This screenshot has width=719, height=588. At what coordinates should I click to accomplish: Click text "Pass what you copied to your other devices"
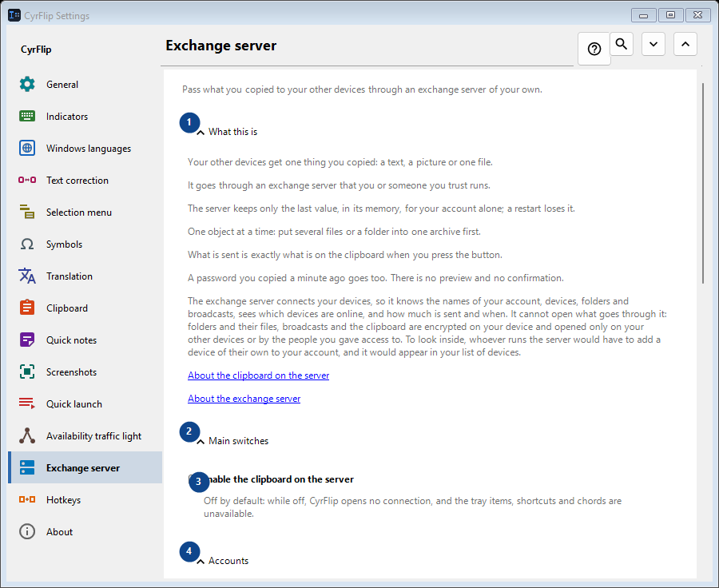274,89
